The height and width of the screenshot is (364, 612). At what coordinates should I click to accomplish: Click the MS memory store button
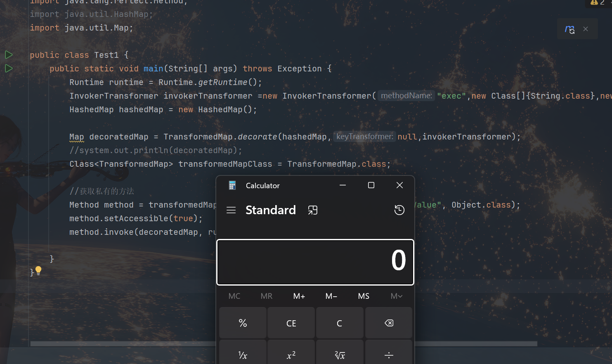pos(364,296)
